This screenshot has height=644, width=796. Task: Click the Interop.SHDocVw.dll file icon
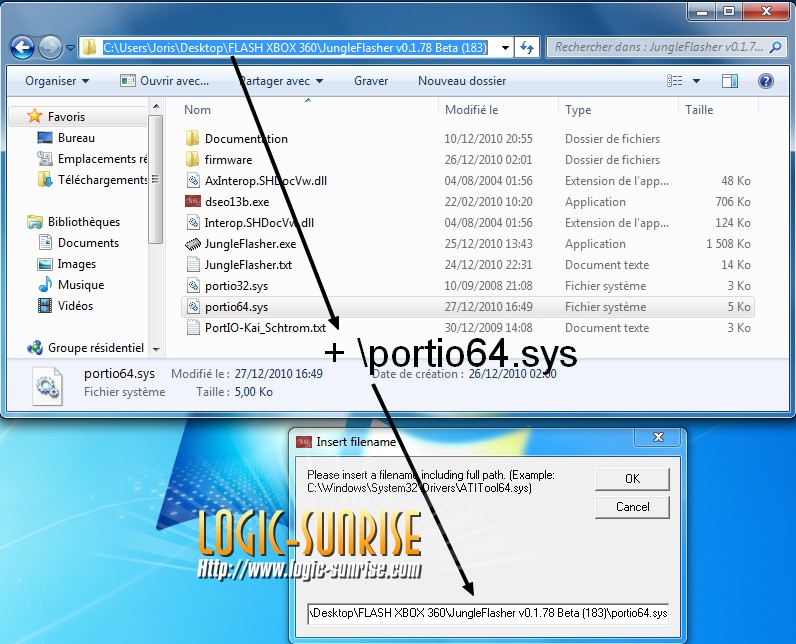click(x=193, y=222)
